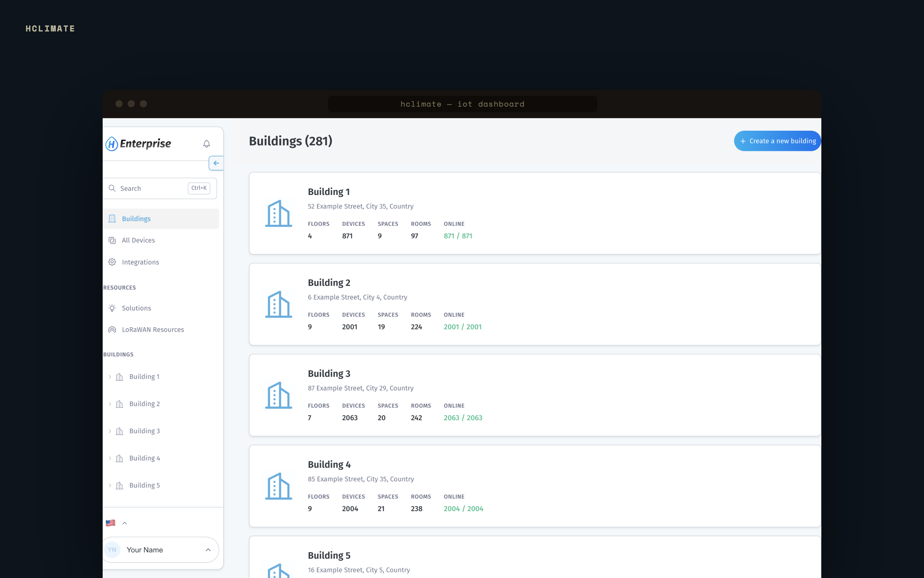
Task: Click the building icon beside sidebar Building 5
Action: [119, 486]
